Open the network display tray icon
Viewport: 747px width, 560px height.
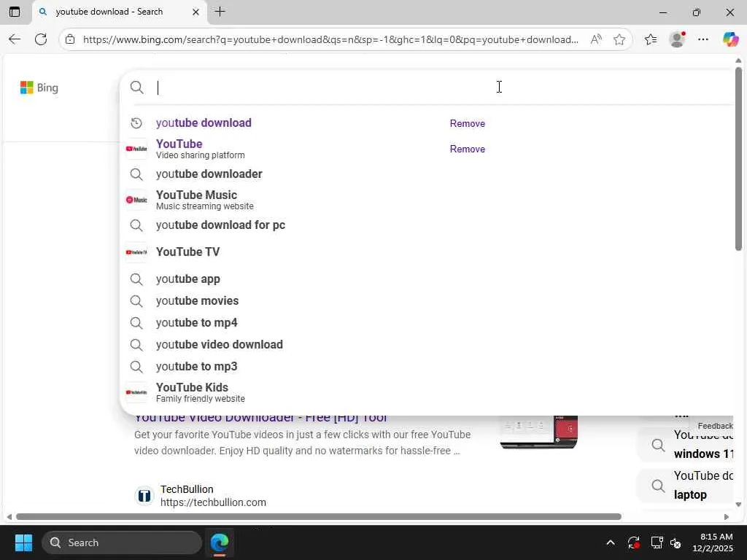click(x=657, y=542)
